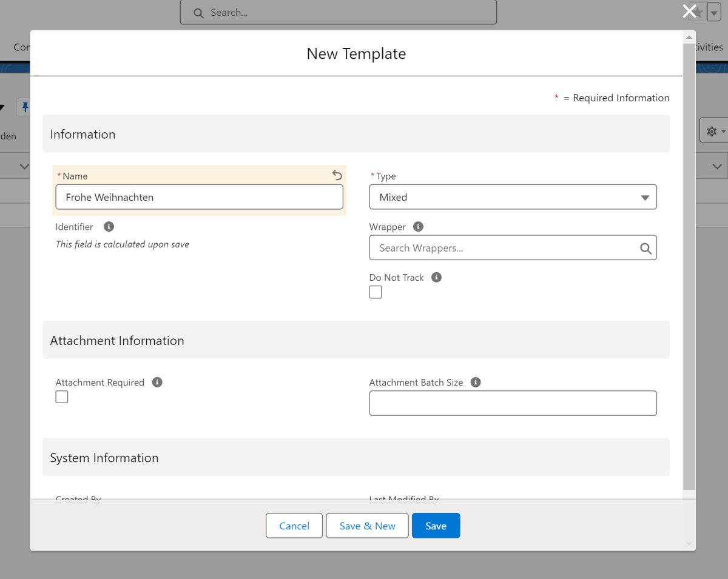This screenshot has height=579, width=728.
Task: Click the Save & New button
Action: [367, 526]
